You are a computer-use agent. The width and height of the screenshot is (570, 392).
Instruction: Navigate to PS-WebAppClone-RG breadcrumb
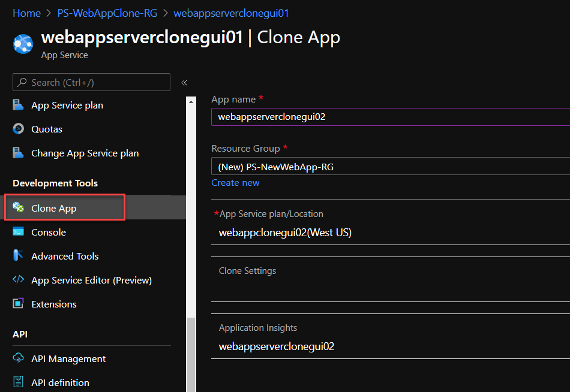click(x=107, y=12)
